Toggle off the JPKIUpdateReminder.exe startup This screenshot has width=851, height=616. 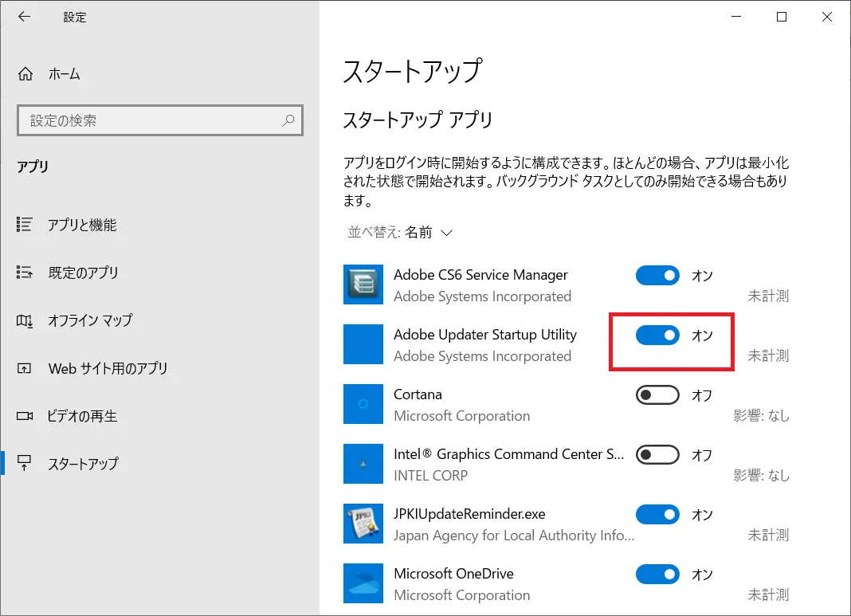coord(657,514)
